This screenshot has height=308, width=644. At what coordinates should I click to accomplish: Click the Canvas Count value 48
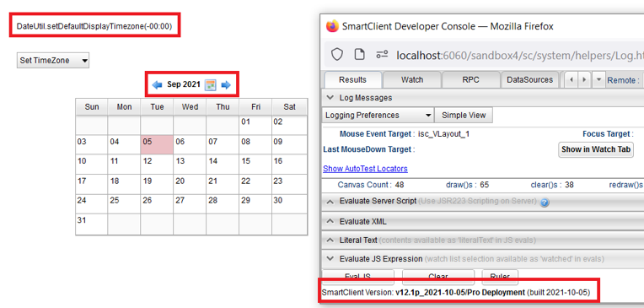(x=400, y=185)
